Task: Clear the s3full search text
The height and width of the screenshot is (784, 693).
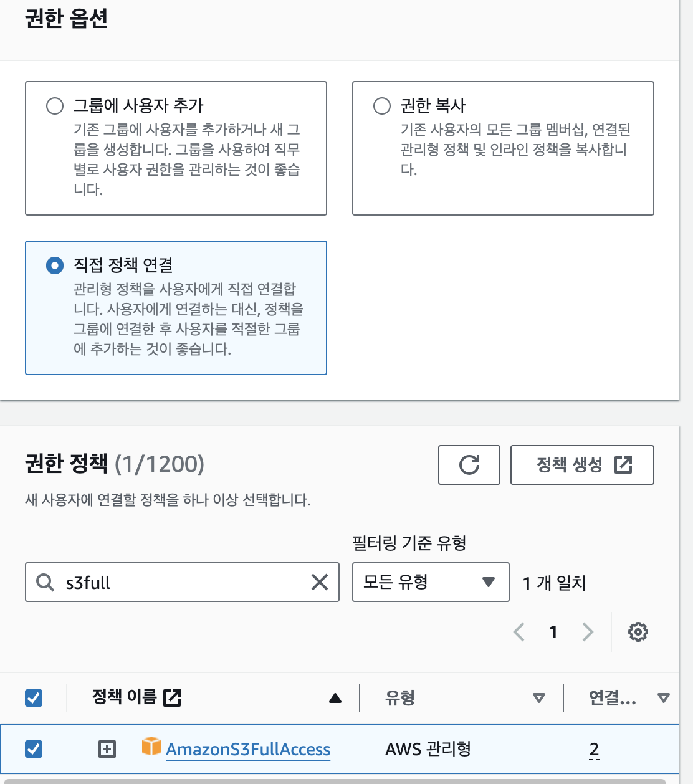Action: [319, 582]
